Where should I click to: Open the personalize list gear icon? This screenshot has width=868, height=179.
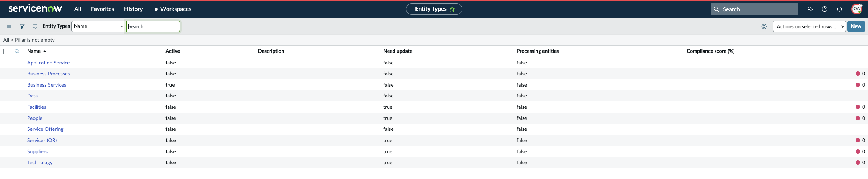pos(764,26)
